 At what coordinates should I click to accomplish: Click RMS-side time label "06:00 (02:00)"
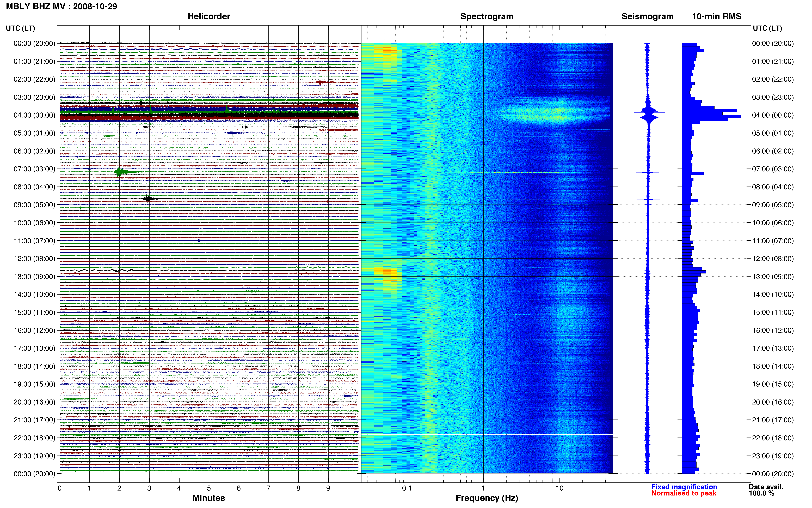773,151
